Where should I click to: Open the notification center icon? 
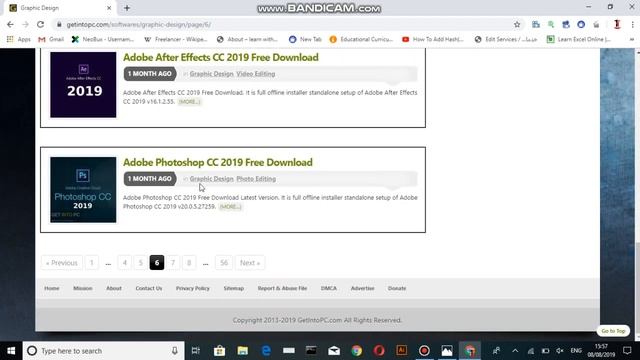pos(627,351)
